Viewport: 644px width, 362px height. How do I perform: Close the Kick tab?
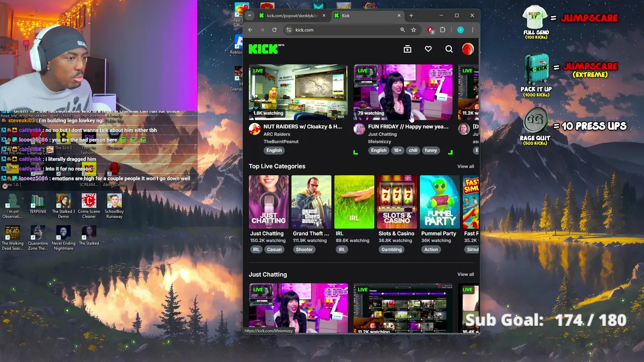tap(399, 16)
